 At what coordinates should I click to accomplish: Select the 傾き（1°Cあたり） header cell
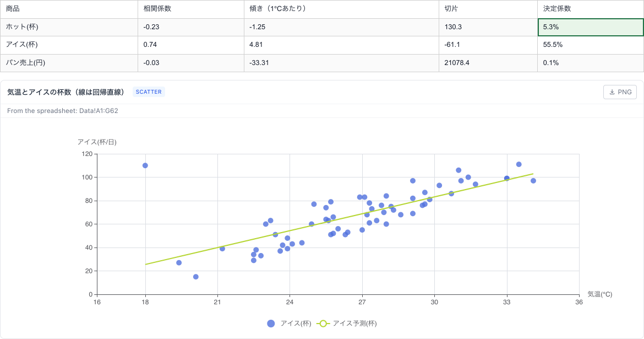tap(341, 9)
